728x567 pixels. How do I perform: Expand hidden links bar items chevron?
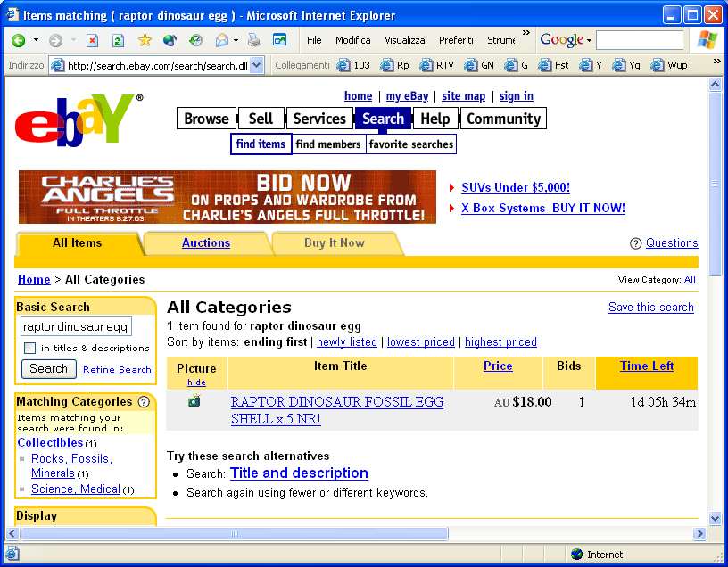click(x=717, y=61)
